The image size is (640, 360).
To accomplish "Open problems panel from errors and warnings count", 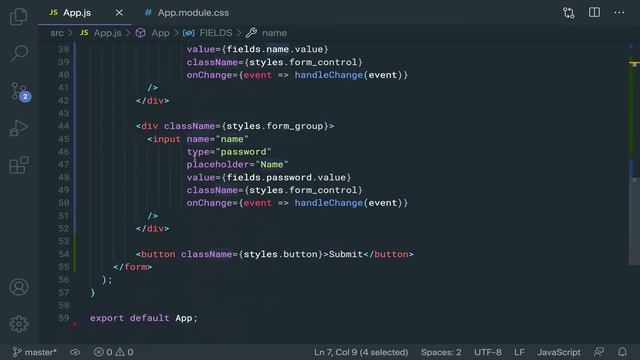I will [113, 352].
